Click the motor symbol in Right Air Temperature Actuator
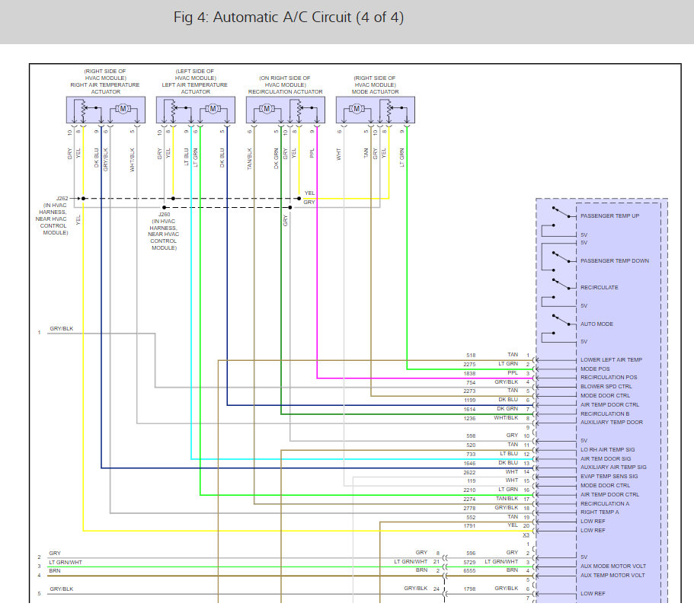The width and height of the screenshot is (694, 616). click(x=123, y=108)
